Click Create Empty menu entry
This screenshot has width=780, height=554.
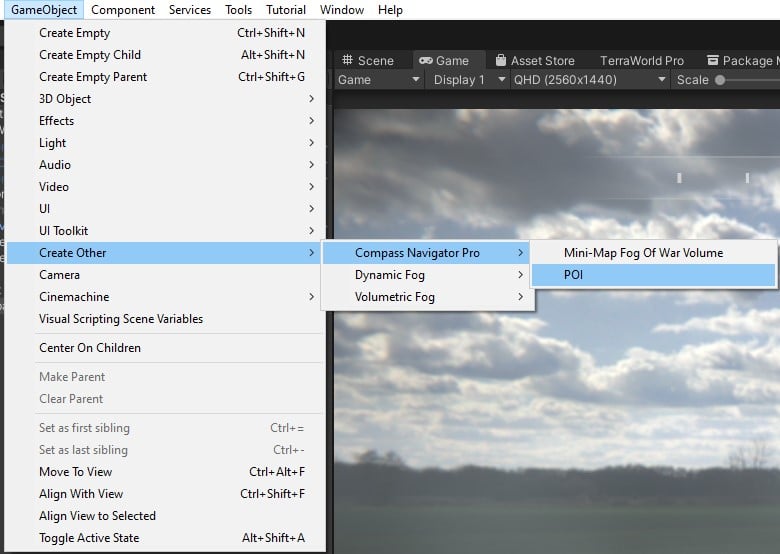pos(74,33)
